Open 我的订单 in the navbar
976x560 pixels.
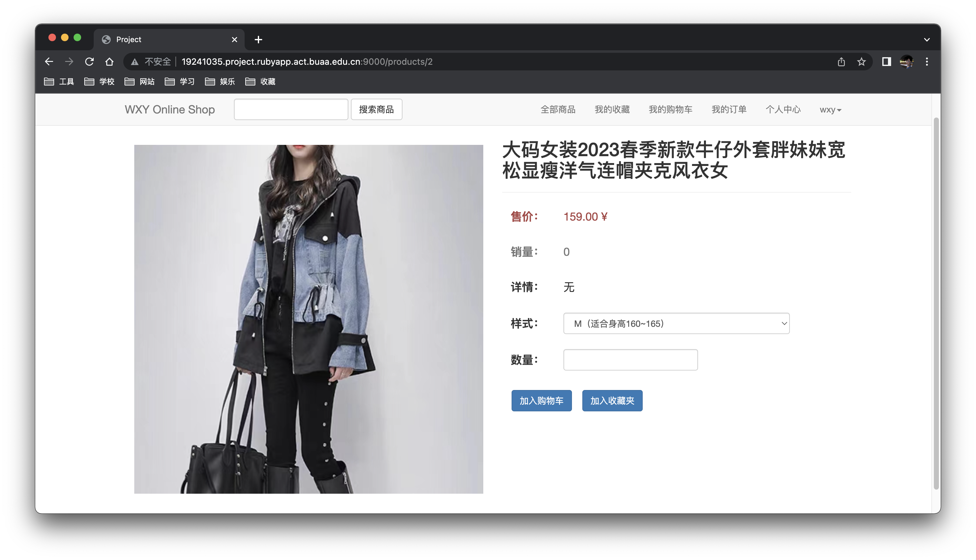[x=729, y=110]
